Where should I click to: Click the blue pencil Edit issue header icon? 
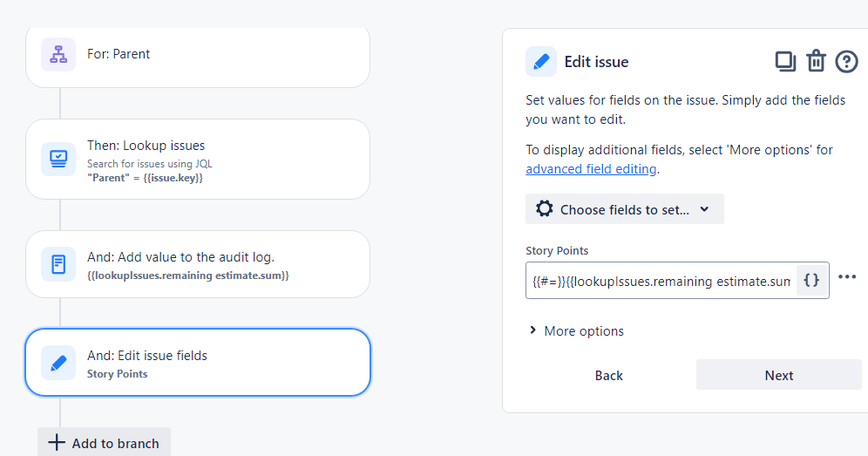[541, 62]
